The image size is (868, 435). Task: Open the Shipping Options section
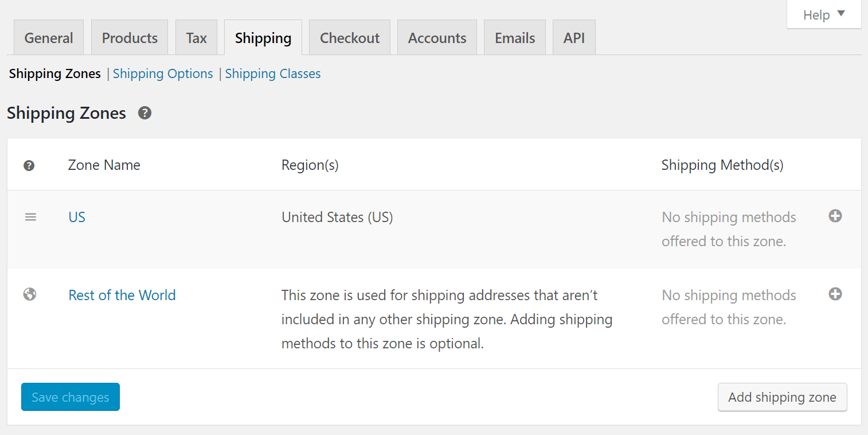(163, 73)
